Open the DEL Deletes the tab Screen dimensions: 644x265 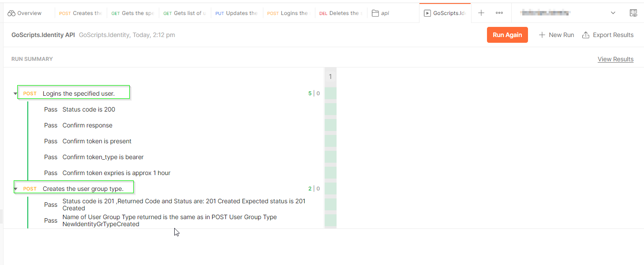click(341, 13)
